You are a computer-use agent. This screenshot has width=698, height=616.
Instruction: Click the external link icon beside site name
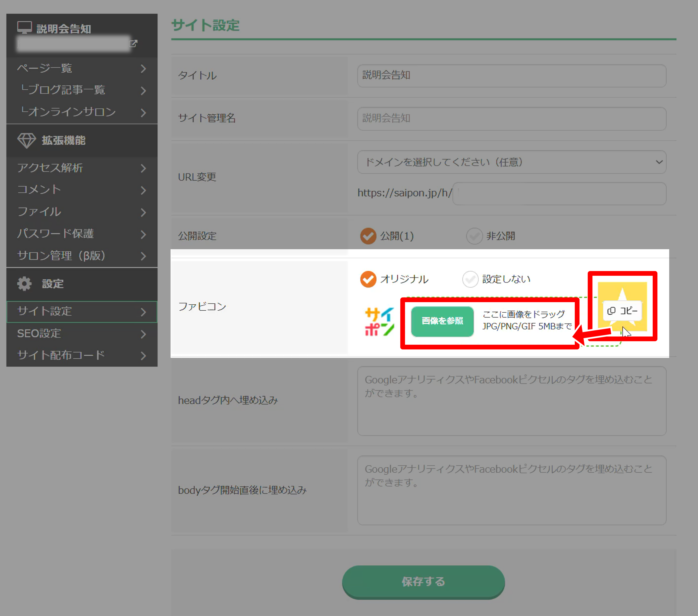click(133, 43)
